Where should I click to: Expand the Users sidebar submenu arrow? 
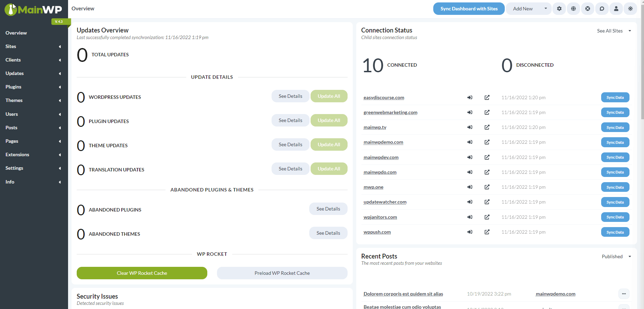click(60, 114)
